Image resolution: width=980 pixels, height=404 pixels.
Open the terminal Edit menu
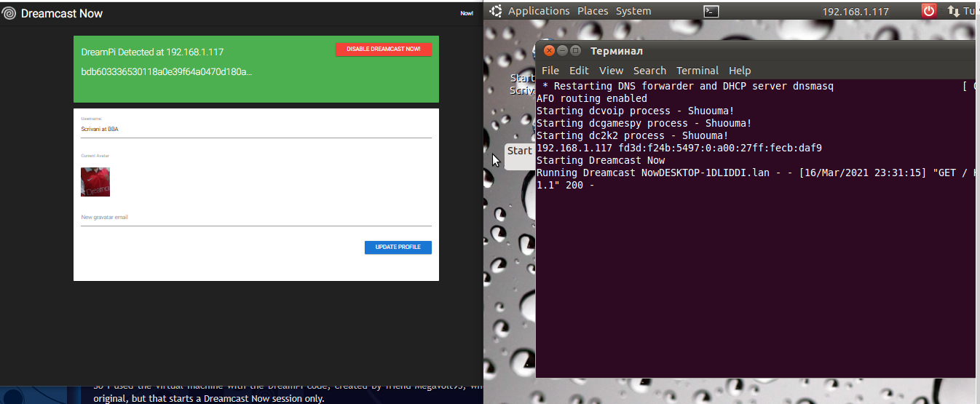tap(579, 71)
